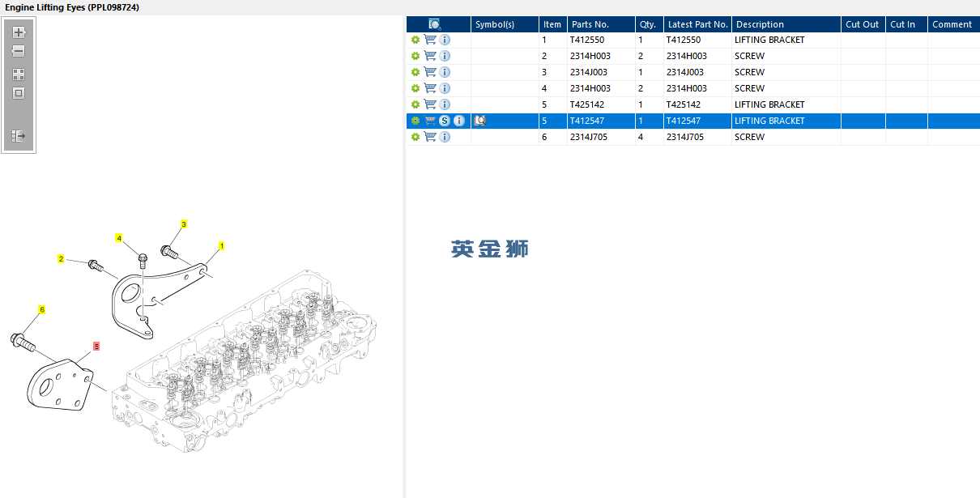
Task: Click the single-square fit view icon
Action: [x=19, y=93]
